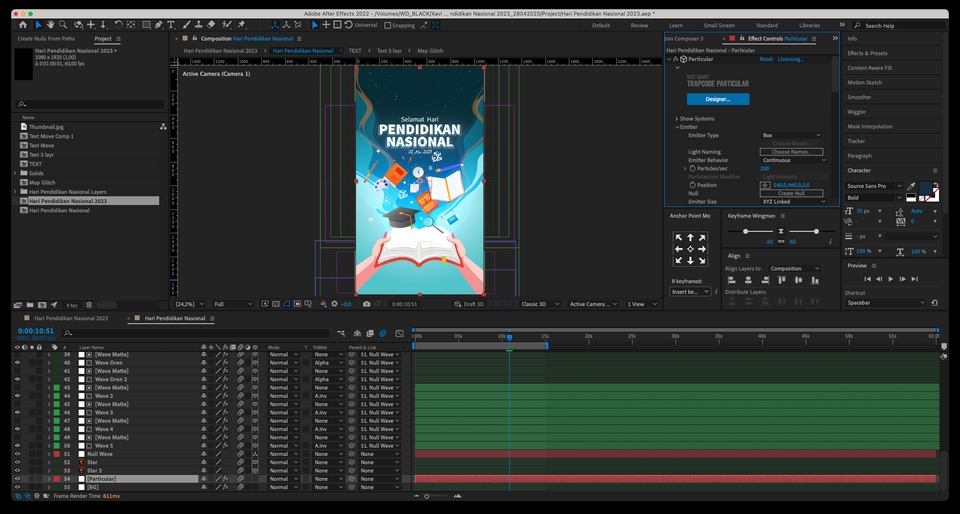This screenshot has height=514, width=960.
Task: Open the Full resolution dropdown
Action: click(233, 304)
